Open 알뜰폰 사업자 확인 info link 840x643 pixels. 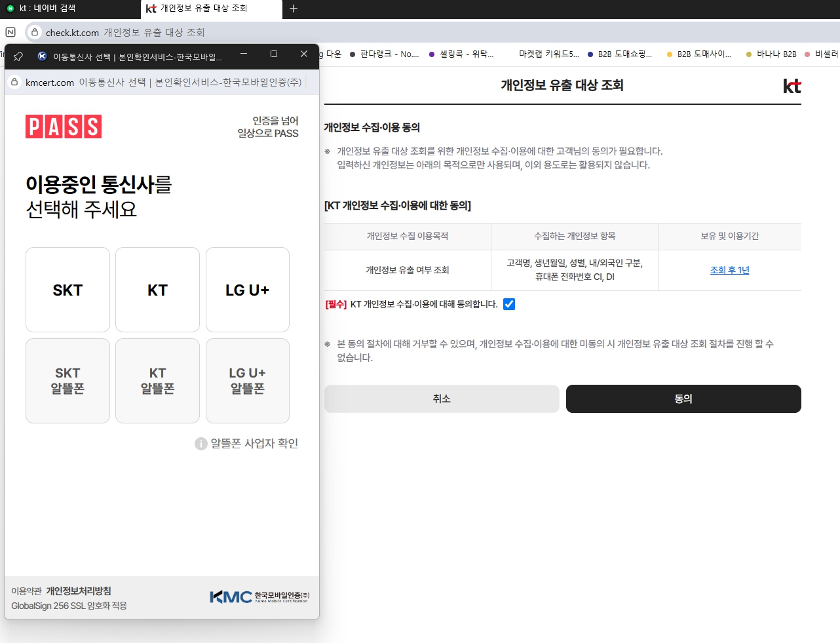coord(254,444)
